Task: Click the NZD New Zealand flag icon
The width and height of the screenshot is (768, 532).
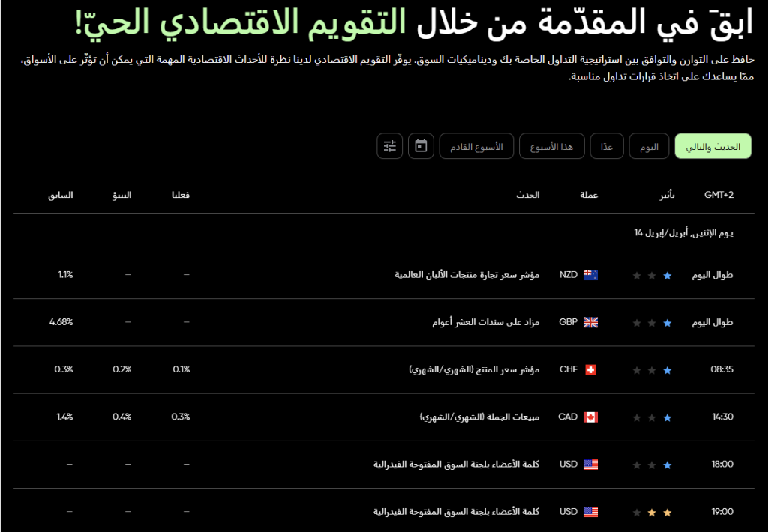Action: 592,274
